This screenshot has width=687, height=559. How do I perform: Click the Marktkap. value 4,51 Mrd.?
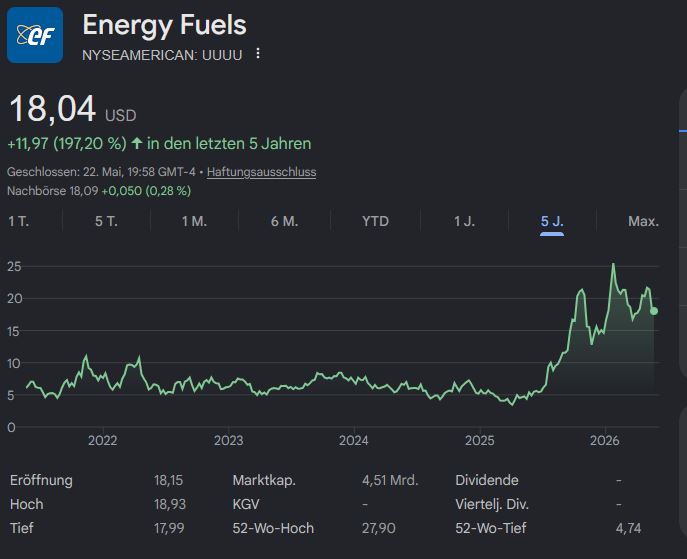point(390,480)
